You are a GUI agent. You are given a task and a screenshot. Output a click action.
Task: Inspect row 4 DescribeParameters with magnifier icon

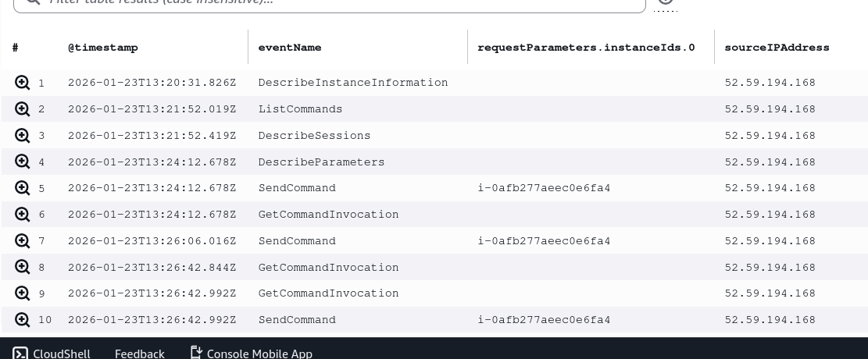[x=22, y=162]
